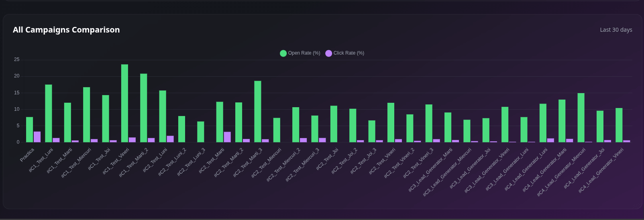Click the #C3_Lead_Generator_Vineri open rate bar
This screenshot has width=644, height=220.
[x=505, y=124]
